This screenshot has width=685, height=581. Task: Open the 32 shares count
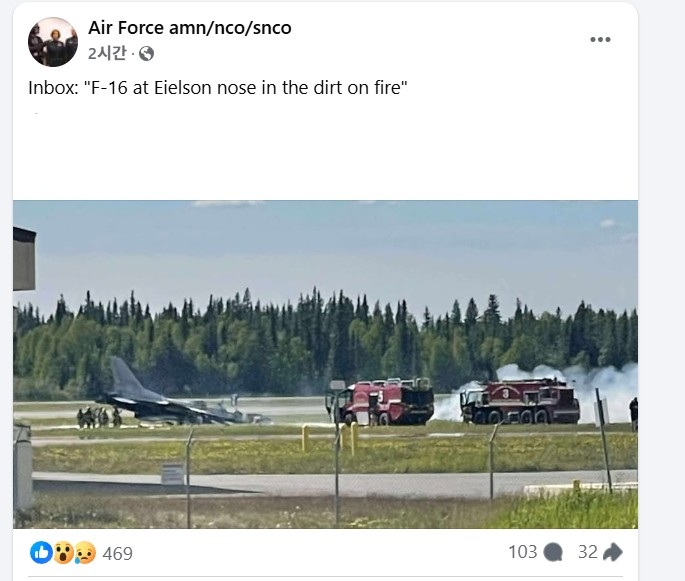coord(588,552)
